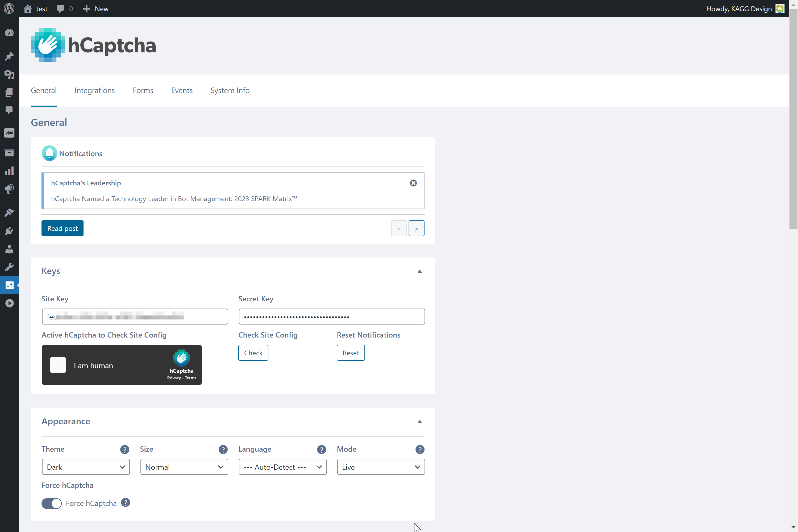This screenshot has height=532, width=798.
Task: Dismiss the hCaptcha's Leadership notification
Action: click(x=413, y=183)
